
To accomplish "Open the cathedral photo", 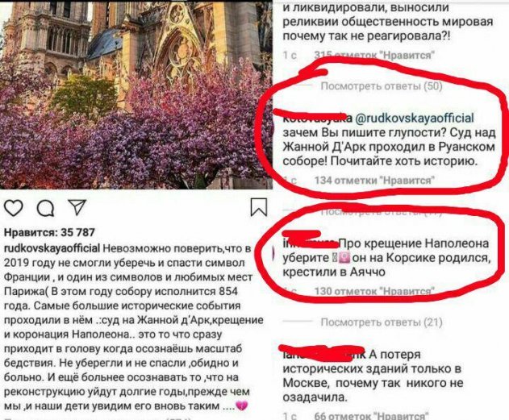I will pos(136,94).
